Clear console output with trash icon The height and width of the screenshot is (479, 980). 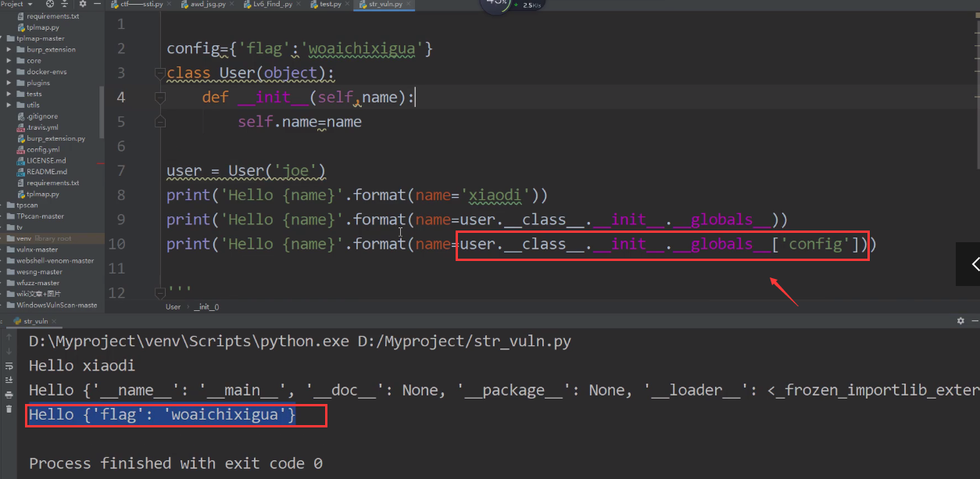(9, 409)
